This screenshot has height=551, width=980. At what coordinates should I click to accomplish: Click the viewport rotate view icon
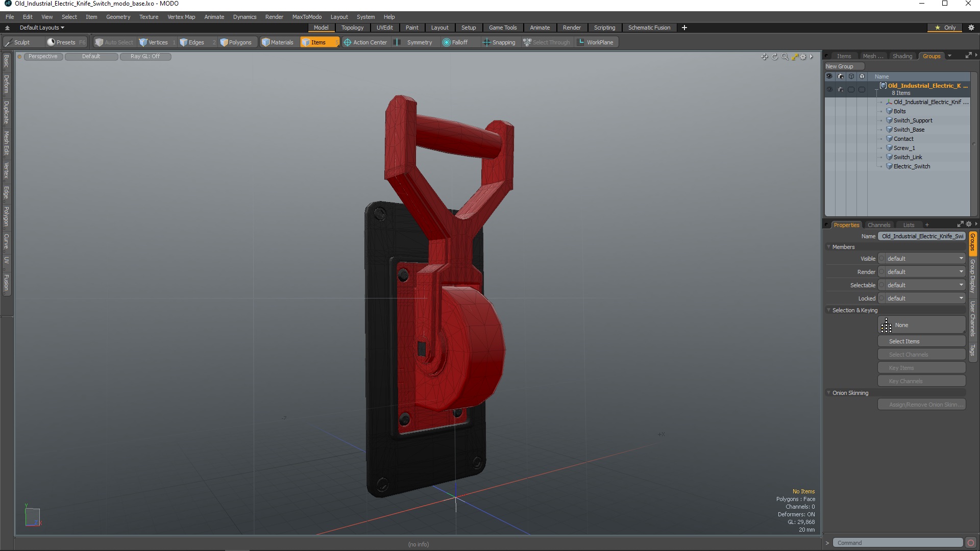774,57
